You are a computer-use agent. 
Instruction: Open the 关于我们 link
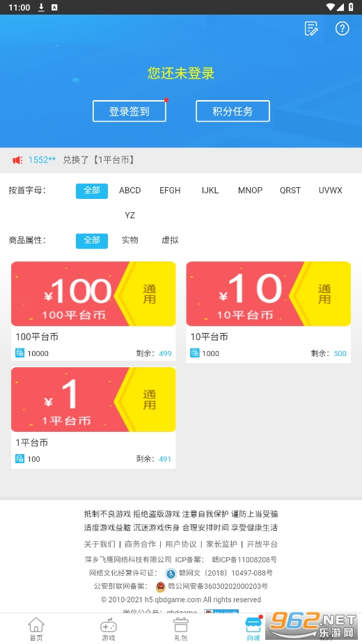point(100,544)
